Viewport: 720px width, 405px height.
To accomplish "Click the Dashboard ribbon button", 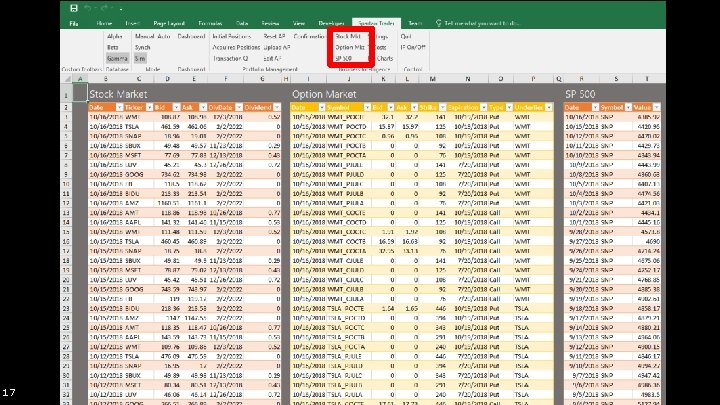I will click(x=191, y=36).
